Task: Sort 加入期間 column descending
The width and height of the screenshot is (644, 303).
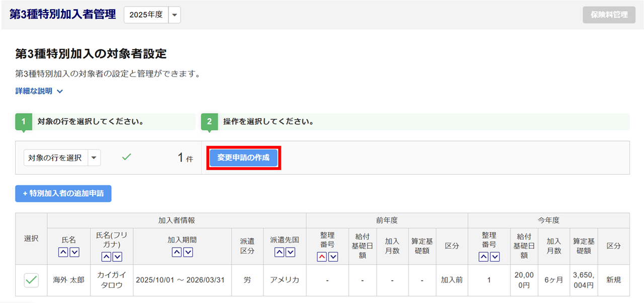Action: [188, 252]
